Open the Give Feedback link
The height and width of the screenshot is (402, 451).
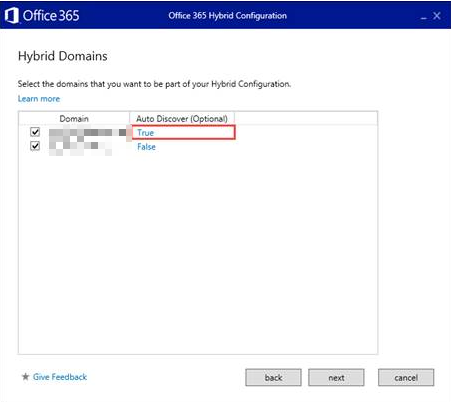click(60, 377)
